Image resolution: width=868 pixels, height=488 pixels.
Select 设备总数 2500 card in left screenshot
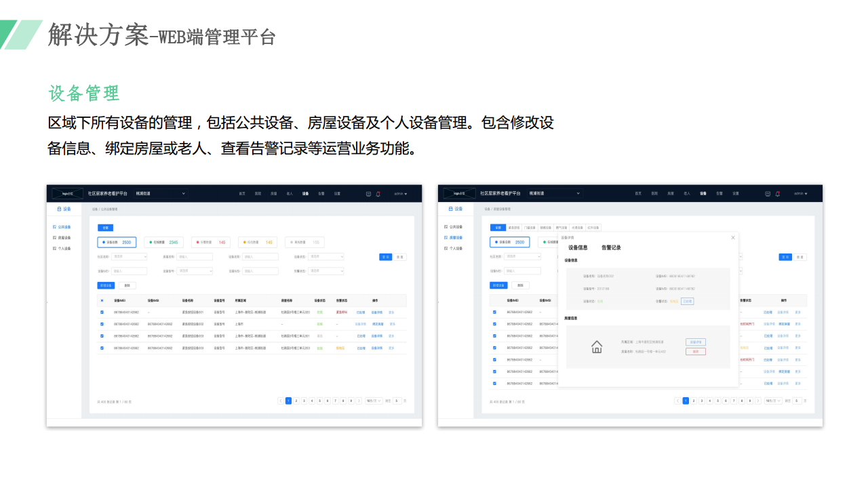pyautogui.click(x=117, y=242)
